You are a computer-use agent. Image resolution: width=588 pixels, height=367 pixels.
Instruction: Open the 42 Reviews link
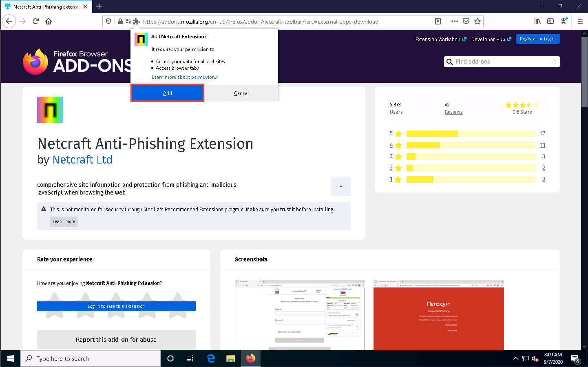point(453,108)
